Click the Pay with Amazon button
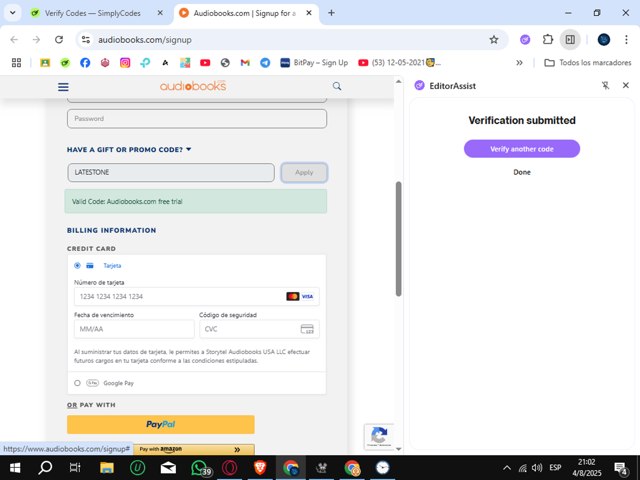Image resolution: width=640 pixels, height=480 pixels. [194, 449]
